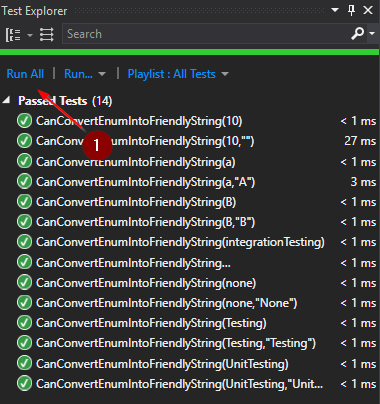
Task: Open the Playlist dropdown arrow
Action: [225, 74]
